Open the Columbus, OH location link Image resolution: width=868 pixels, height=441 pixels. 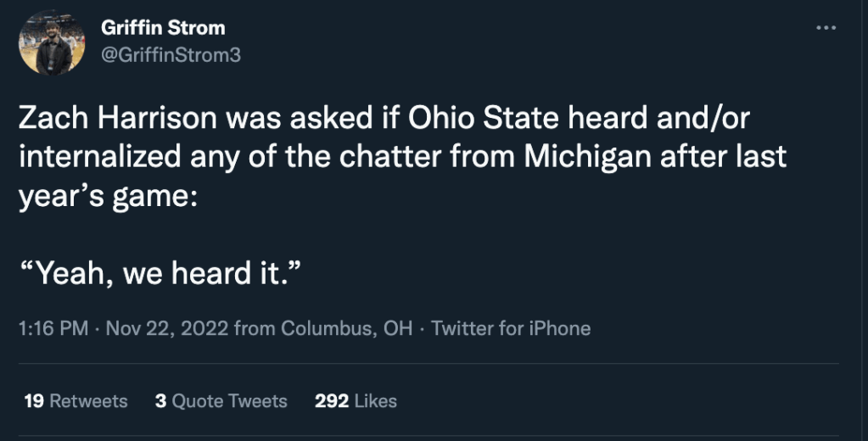[347, 328]
